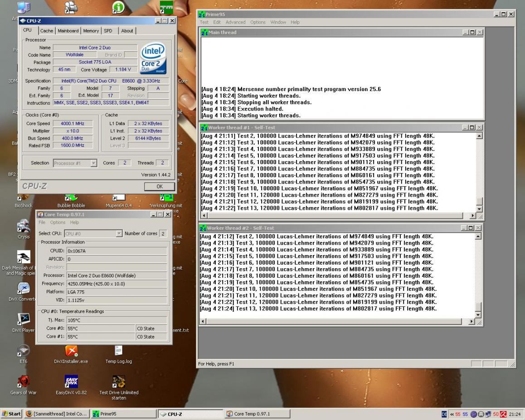This screenshot has width=525, height=420.
Task: Open DivXInstaller.exe on the desktop
Action: [x=71, y=351]
